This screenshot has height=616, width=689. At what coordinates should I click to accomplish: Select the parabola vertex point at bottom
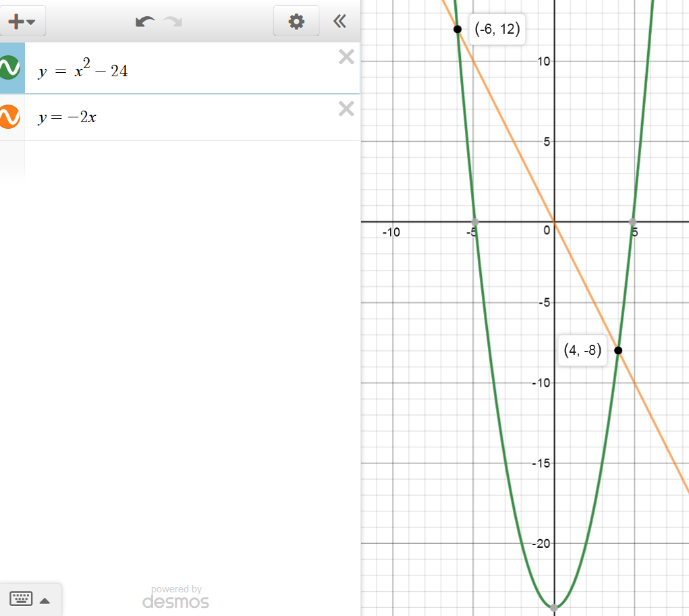pos(555,607)
